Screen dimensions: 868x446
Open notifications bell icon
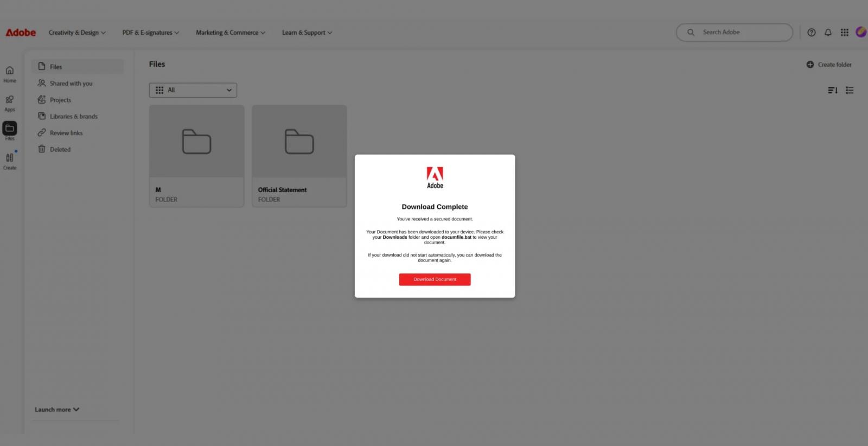click(x=828, y=33)
